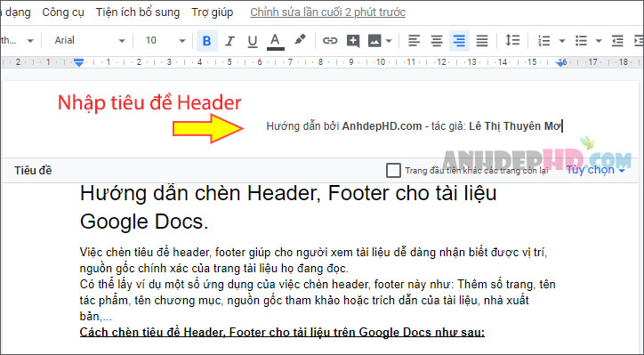Justify the text alignment
The width and height of the screenshot is (644, 355).
coord(482,41)
